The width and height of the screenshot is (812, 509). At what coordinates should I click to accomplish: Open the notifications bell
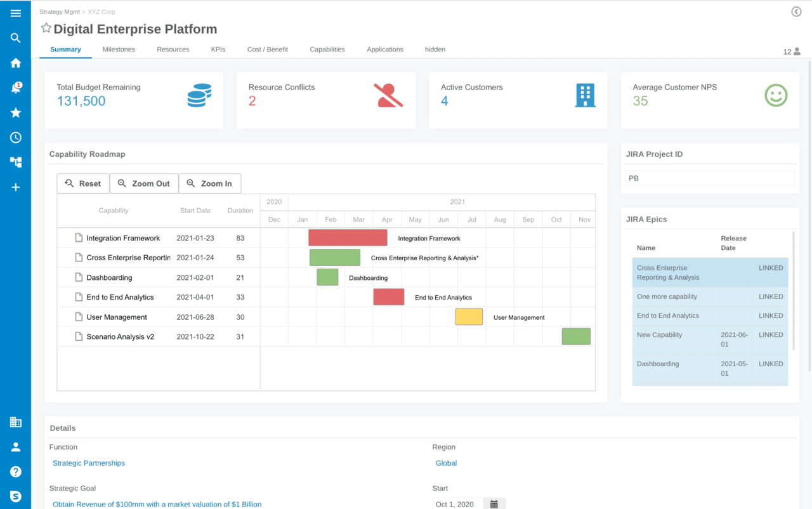tap(16, 88)
